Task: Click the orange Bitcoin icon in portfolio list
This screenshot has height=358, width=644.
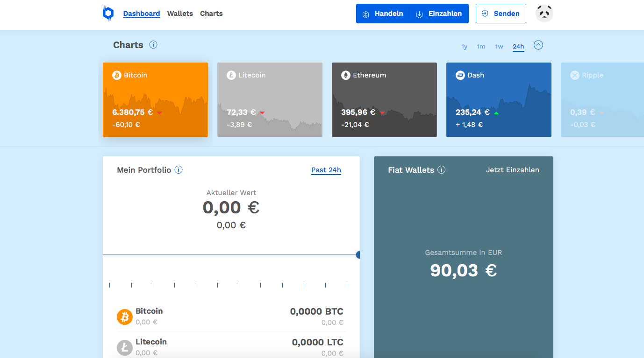Action: [125, 317]
